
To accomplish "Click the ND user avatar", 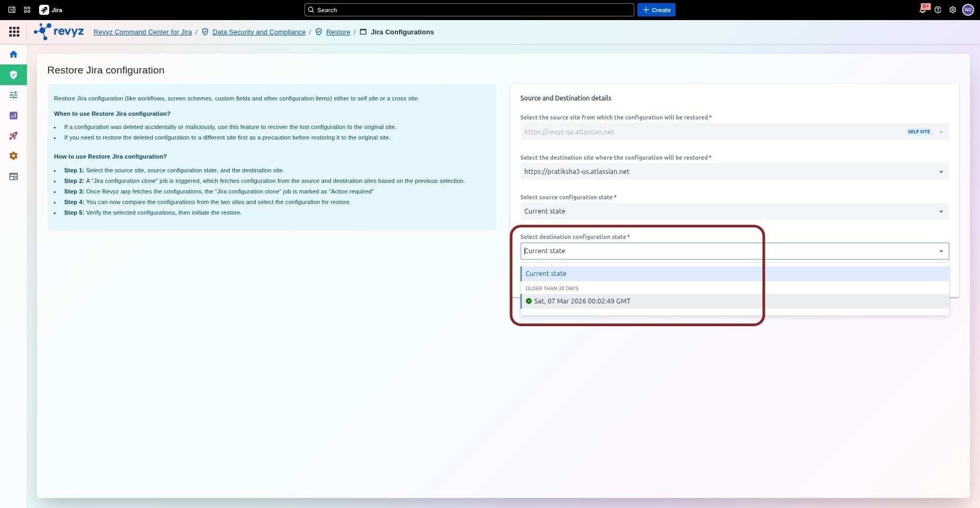I will click(x=968, y=10).
